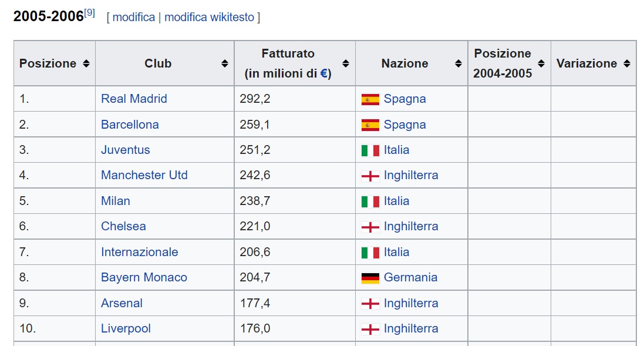Sort table by Posizione column arrows
The image size is (644, 346).
tap(86, 63)
